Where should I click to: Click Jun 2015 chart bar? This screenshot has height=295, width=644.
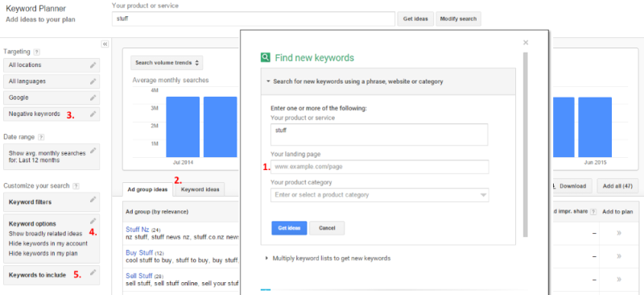595,127
